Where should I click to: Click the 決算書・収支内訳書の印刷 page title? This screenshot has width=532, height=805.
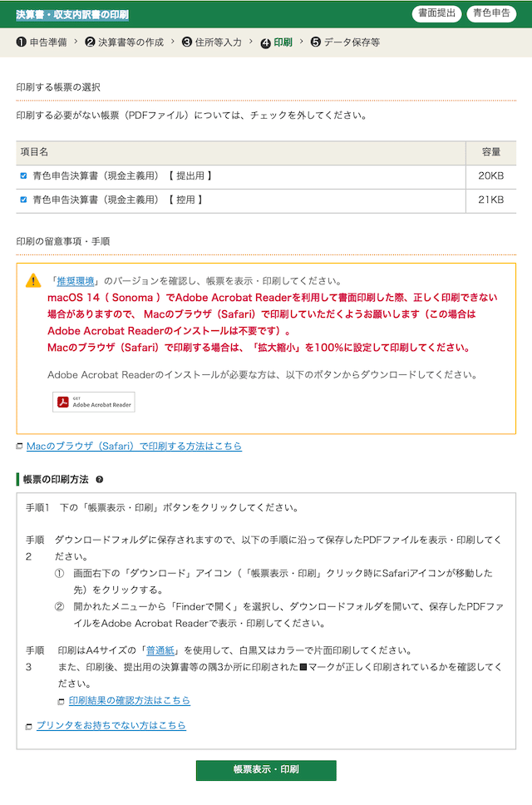click(x=72, y=15)
